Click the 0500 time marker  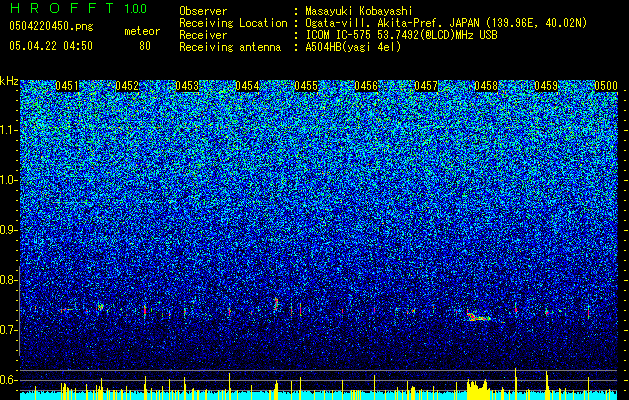606,86
